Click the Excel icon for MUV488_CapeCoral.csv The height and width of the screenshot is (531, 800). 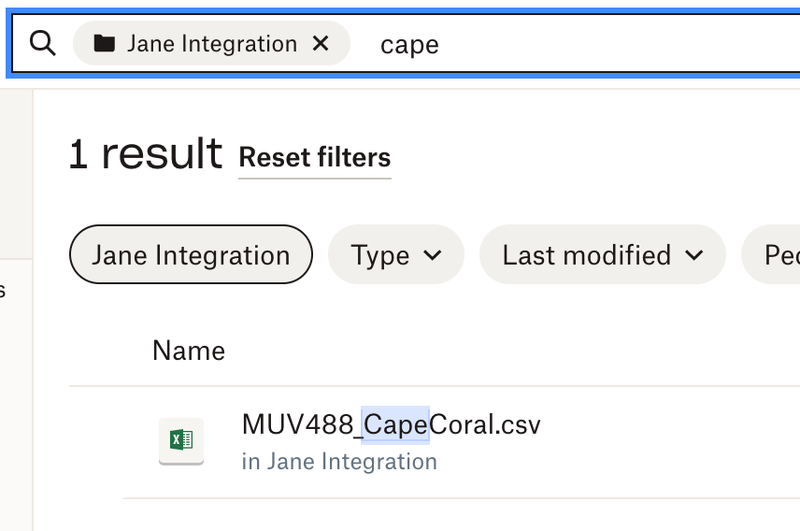coord(181,440)
